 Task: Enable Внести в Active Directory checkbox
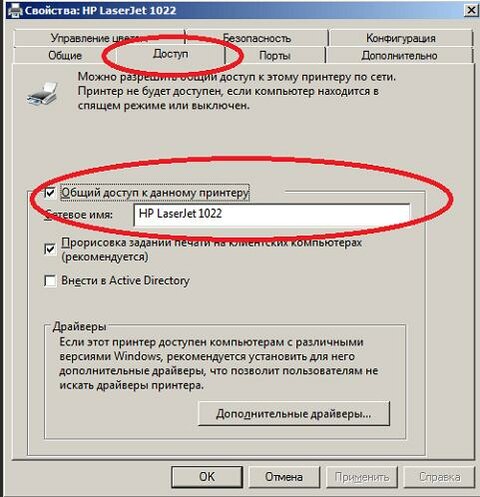click(50, 281)
